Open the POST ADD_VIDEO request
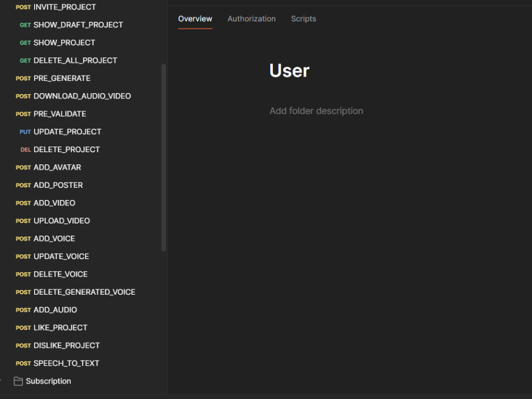532x399 pixels. pos(45,203)
